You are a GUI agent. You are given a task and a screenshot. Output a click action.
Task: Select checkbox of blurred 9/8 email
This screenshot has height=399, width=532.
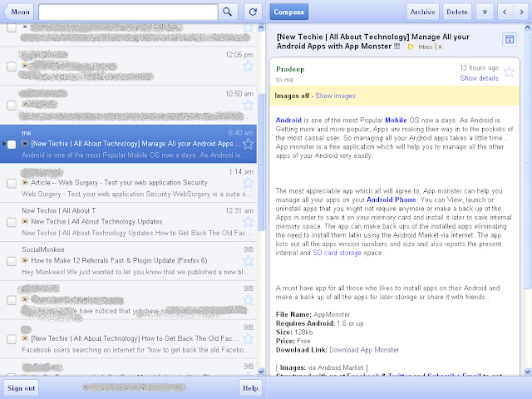12,300
